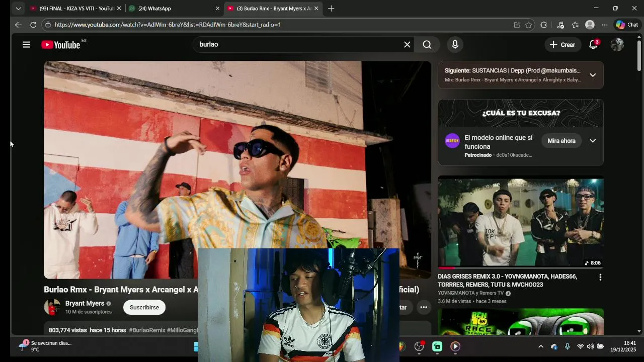
Task: Start voice search with the microphone icon
Action: (455, 45)
